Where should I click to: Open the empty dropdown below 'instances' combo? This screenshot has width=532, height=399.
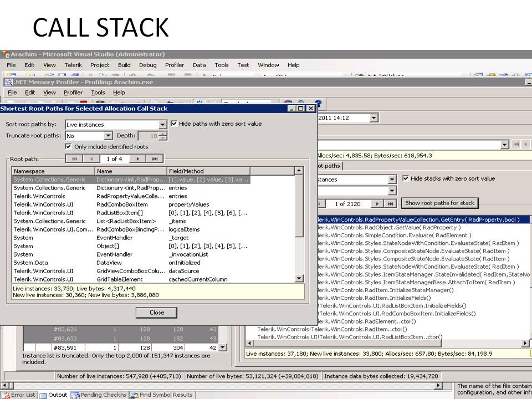(392, 191)
